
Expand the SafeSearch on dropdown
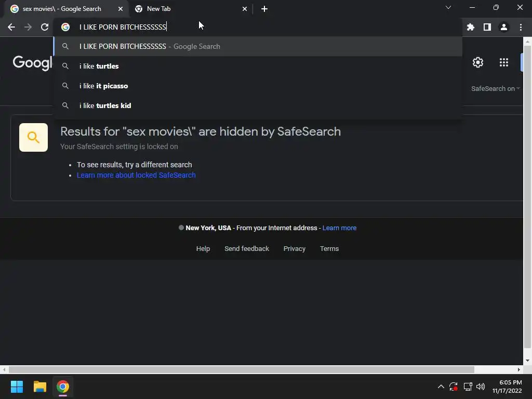(x=495, y=88)
